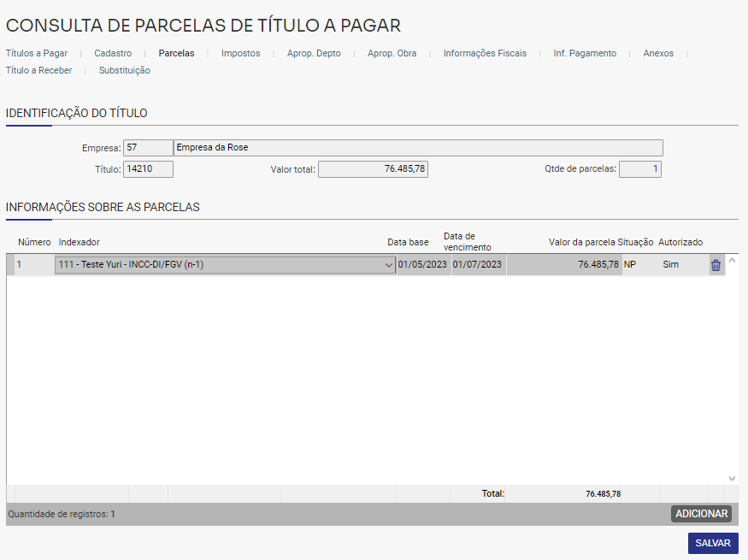Viewport: 748px width, 560px height.
Task: Click the Empresa code field 57
Action: (x=148, y=148)
